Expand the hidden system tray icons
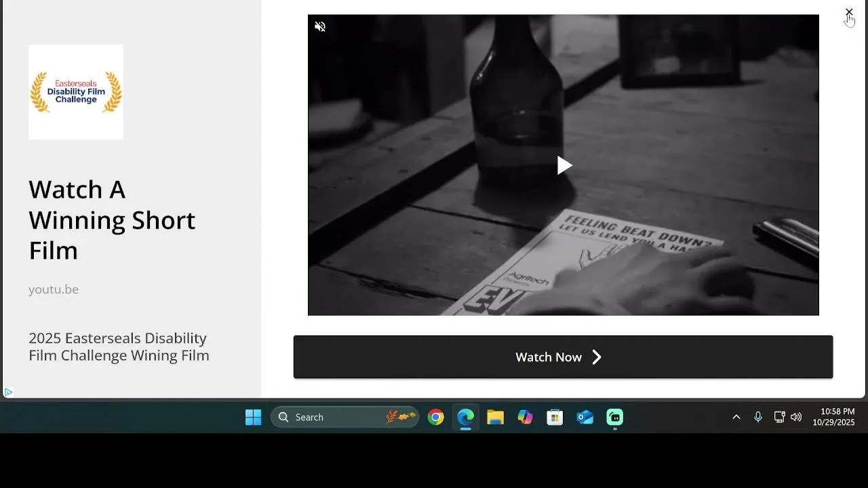 point(736,418)
